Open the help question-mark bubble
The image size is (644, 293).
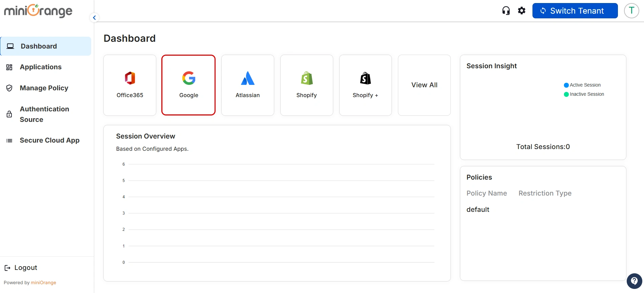point(634,281)
